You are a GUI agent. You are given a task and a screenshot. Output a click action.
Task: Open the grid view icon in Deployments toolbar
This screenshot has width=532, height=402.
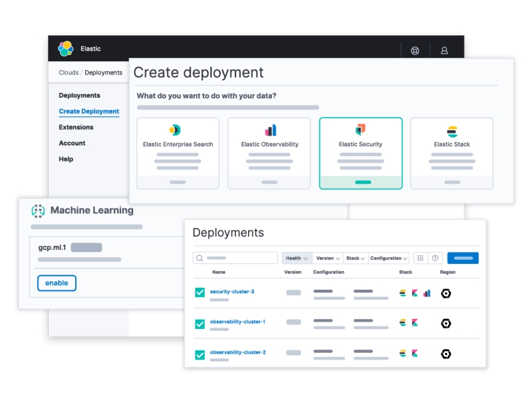(420, 258)
